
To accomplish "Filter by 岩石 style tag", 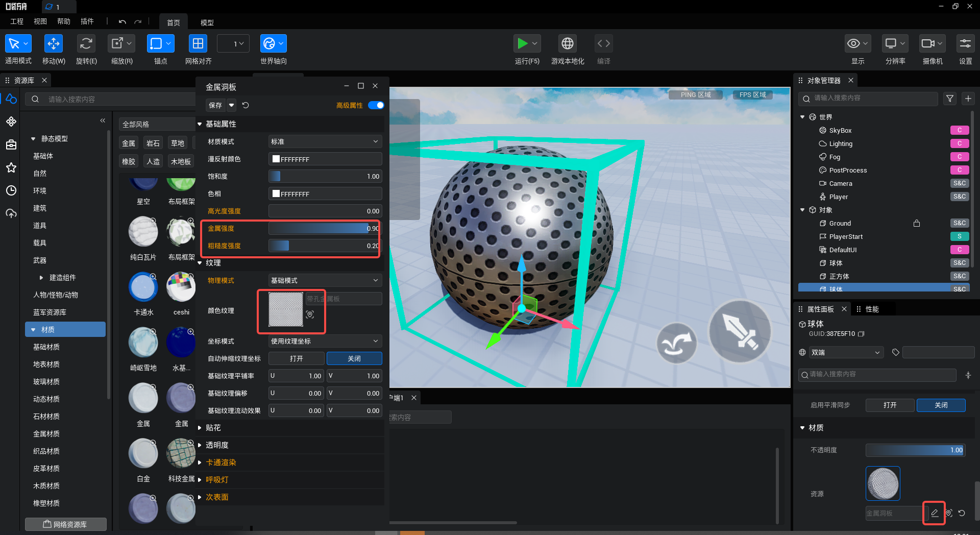I will (x=153, y=143).
